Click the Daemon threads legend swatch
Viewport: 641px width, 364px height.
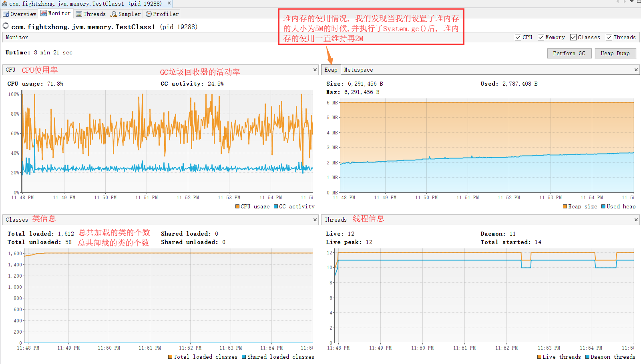(587, 357)
